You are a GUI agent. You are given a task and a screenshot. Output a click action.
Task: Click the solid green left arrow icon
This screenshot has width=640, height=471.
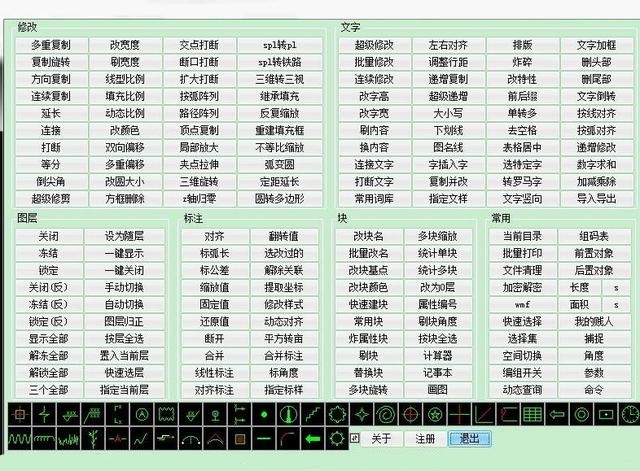[313, 439]
